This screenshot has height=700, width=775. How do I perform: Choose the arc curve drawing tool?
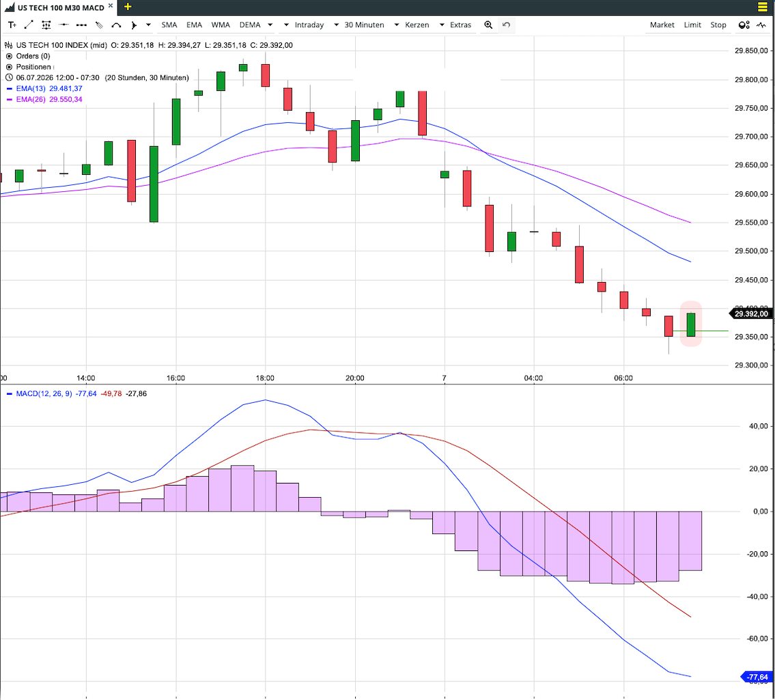click(116, 25)
